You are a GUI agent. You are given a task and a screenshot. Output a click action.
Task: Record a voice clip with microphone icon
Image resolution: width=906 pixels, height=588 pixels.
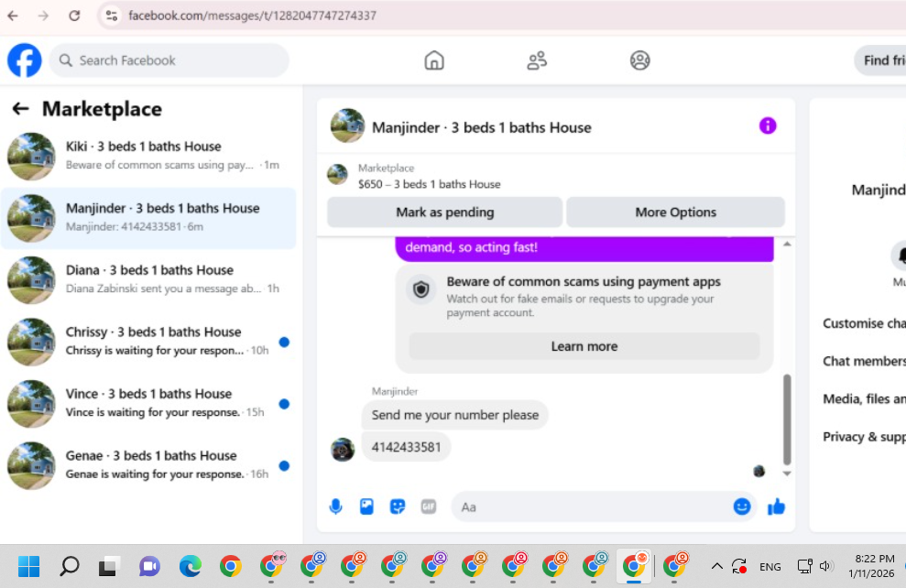(335, 506)
